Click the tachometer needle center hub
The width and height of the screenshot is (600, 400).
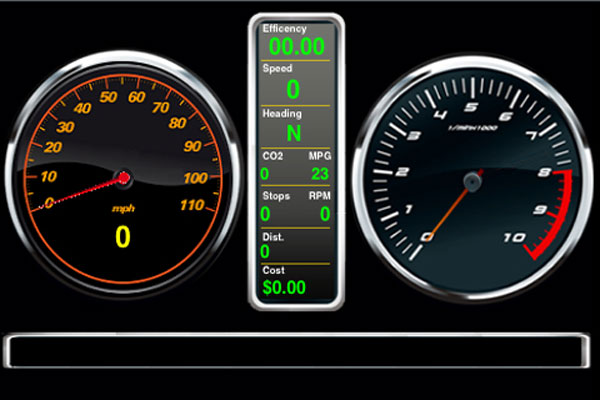pyautogui.click(x=472, y=180)
